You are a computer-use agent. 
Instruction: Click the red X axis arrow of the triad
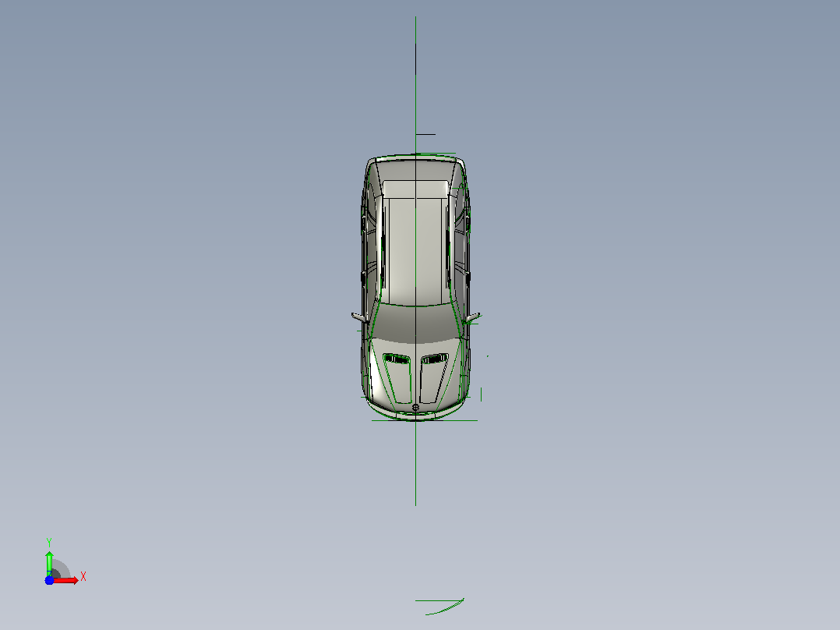pos(66,581)
